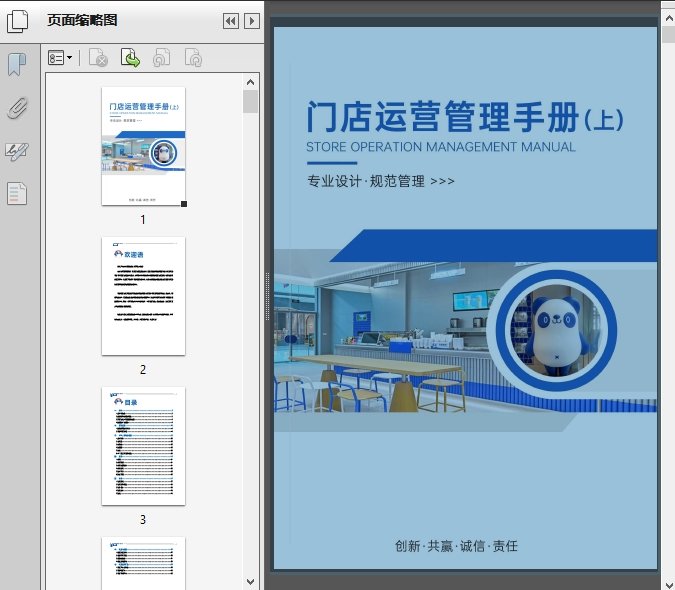Click the 页面缩略图 panel title
Screen dimensions: 675x590
[x=82, y=20]
